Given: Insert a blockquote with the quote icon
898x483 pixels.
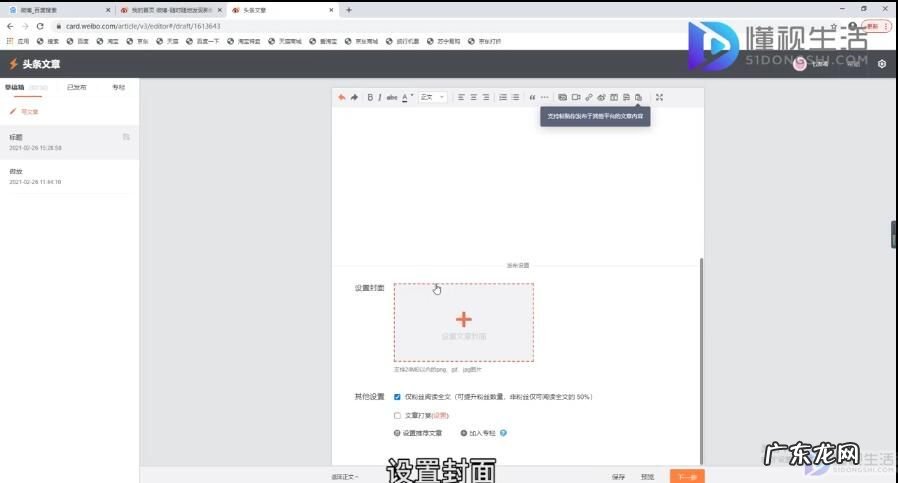Looking at the screenshot, I should pos(532,97).
